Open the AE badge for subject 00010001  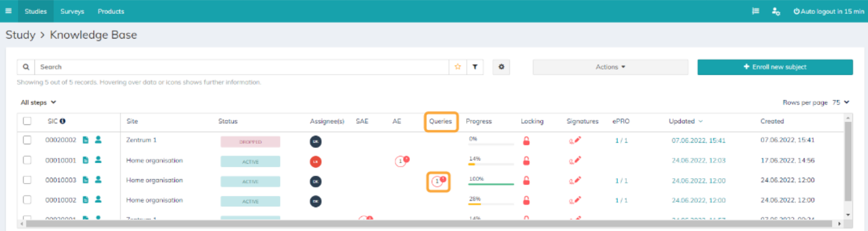click(401, 161)
